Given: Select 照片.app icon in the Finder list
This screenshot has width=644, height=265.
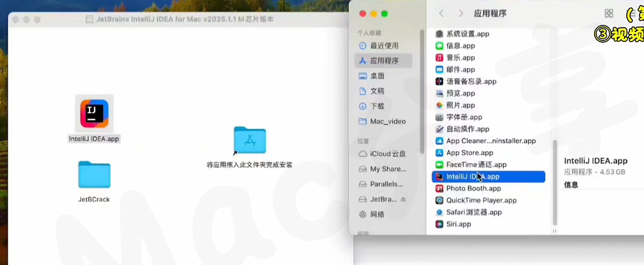Looking at the screenshot, I should (x=439, y=105).
